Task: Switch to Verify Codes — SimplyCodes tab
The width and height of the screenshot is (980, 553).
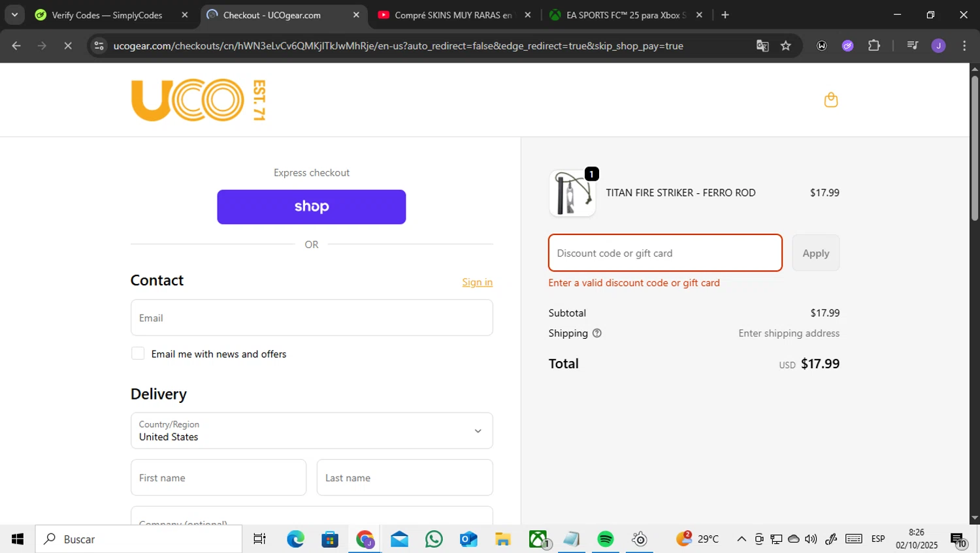Action: coord(106,15)
